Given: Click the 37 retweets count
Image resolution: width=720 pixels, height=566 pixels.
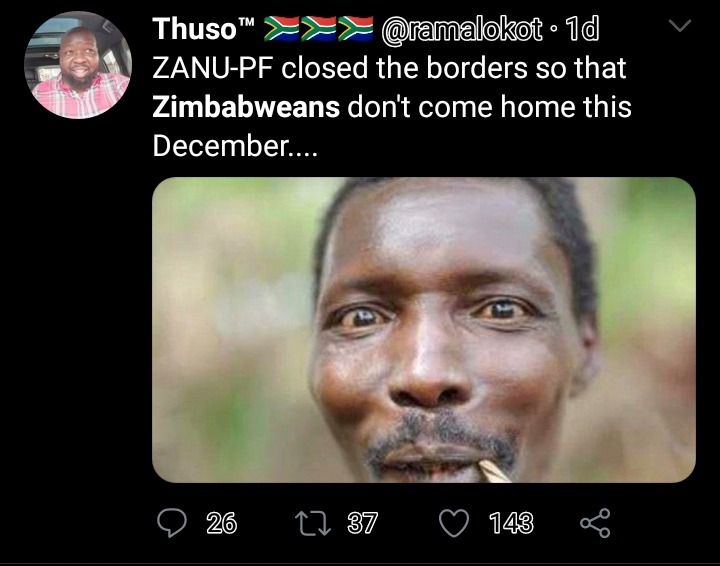Looking at the screenshot, I should tap(362, 523).
